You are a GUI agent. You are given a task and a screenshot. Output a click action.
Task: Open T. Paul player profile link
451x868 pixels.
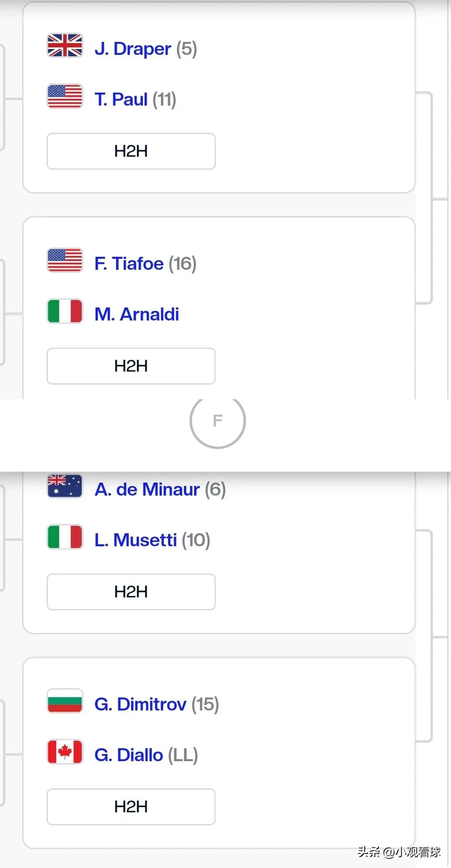click(x=121, y=99)
